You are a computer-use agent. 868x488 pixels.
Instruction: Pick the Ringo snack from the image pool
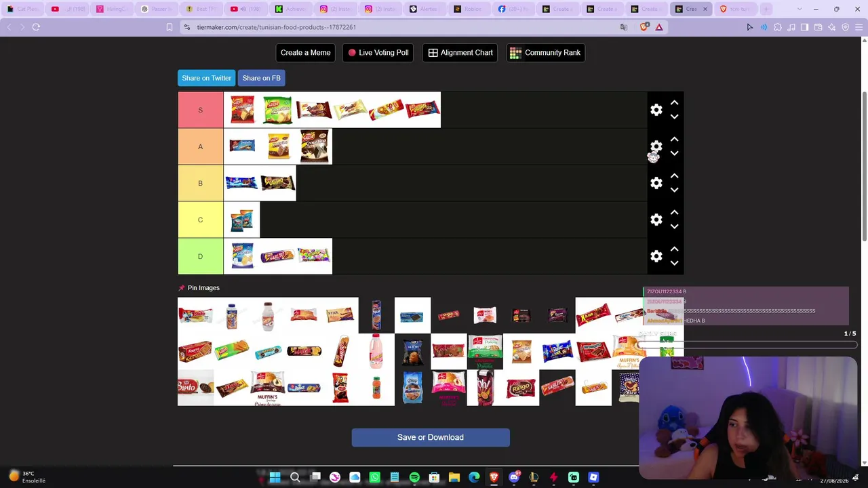click(521, 388)
